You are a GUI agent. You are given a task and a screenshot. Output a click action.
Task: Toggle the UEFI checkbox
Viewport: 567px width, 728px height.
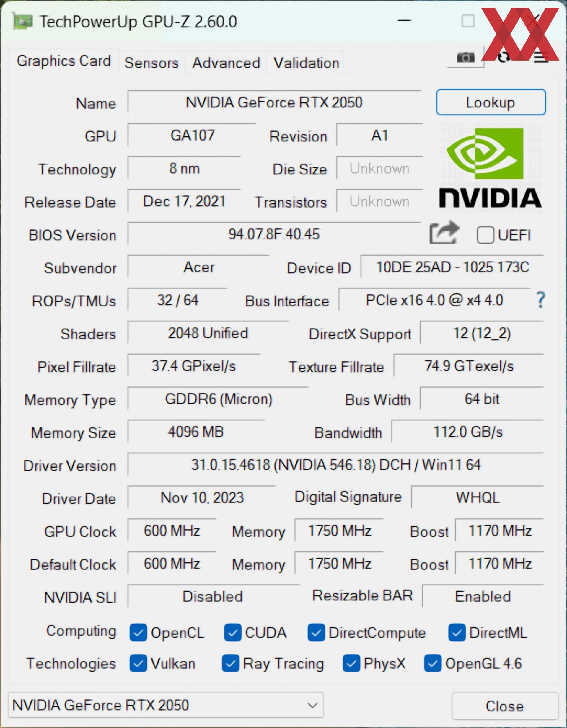(x=485, y=235)
